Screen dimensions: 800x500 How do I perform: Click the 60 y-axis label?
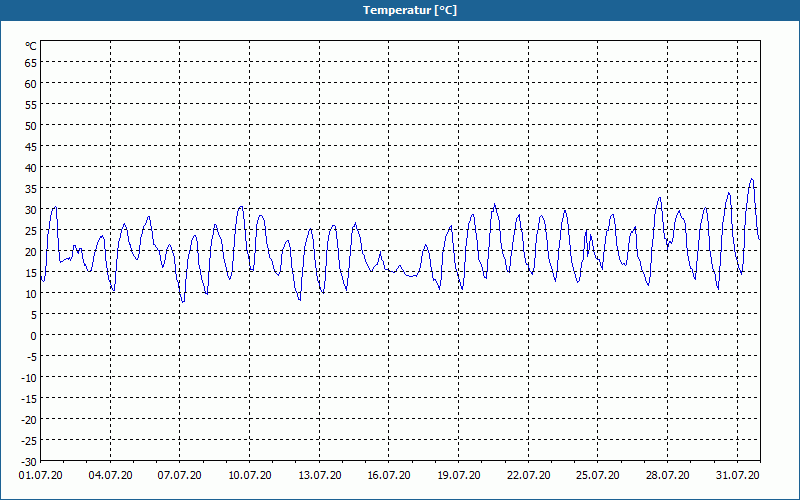[x=31, y=84]
